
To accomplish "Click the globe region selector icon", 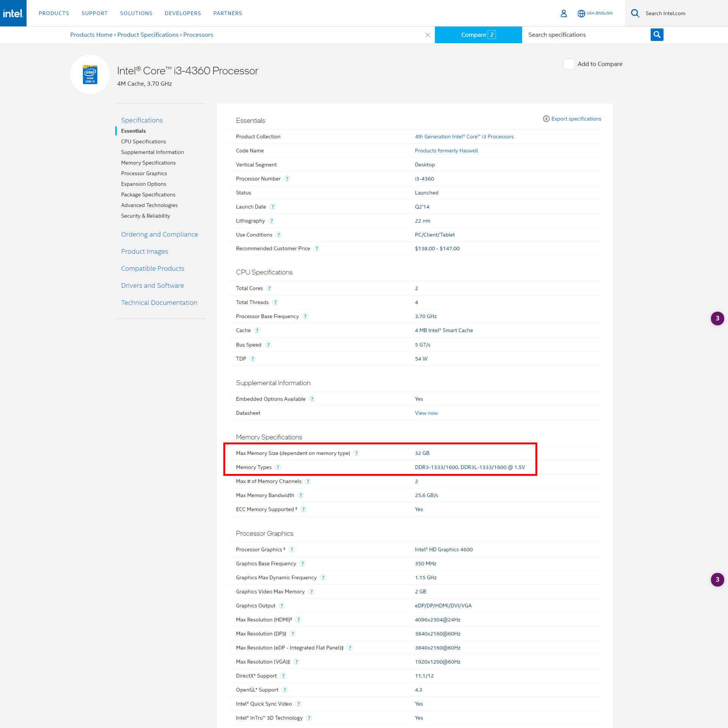I will click(581, 13).
